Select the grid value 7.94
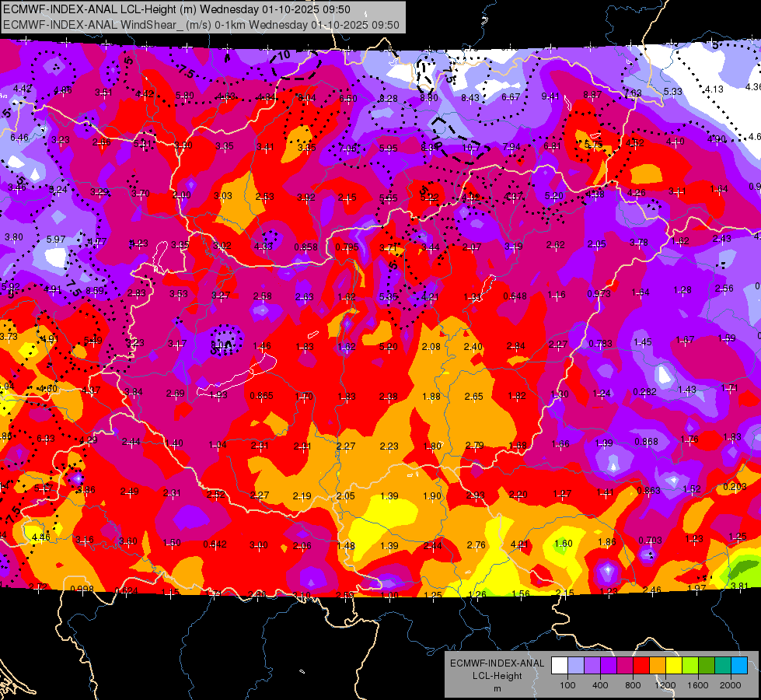This screenshot has width=761, height=700. tap(511, 147)
